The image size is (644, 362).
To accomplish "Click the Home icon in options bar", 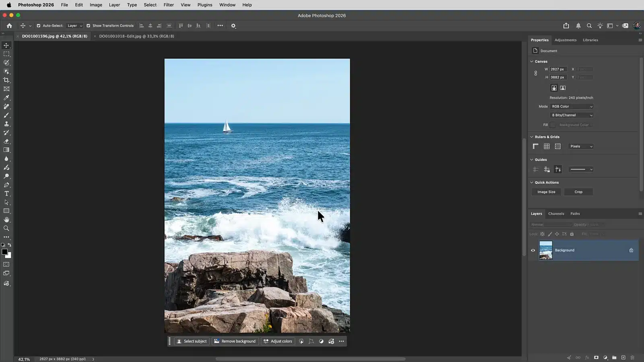I will point(9,26).
